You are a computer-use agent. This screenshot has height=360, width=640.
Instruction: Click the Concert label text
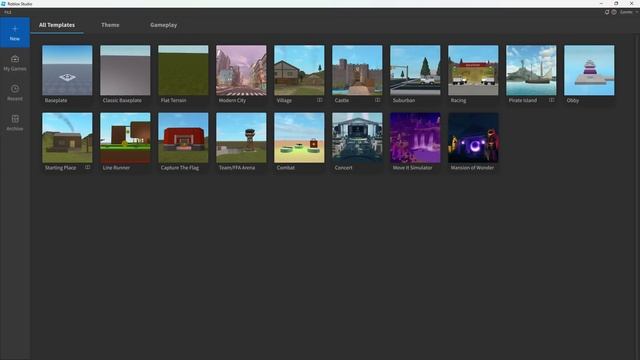pos(343,168)
